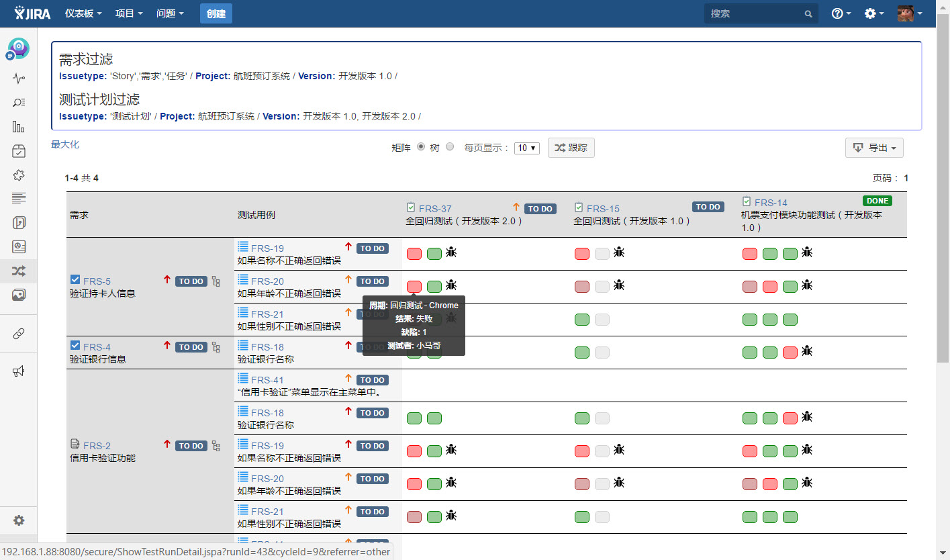Open the 项目 menu
Screen dimensions: 950x560
click(x=129, y=13)
